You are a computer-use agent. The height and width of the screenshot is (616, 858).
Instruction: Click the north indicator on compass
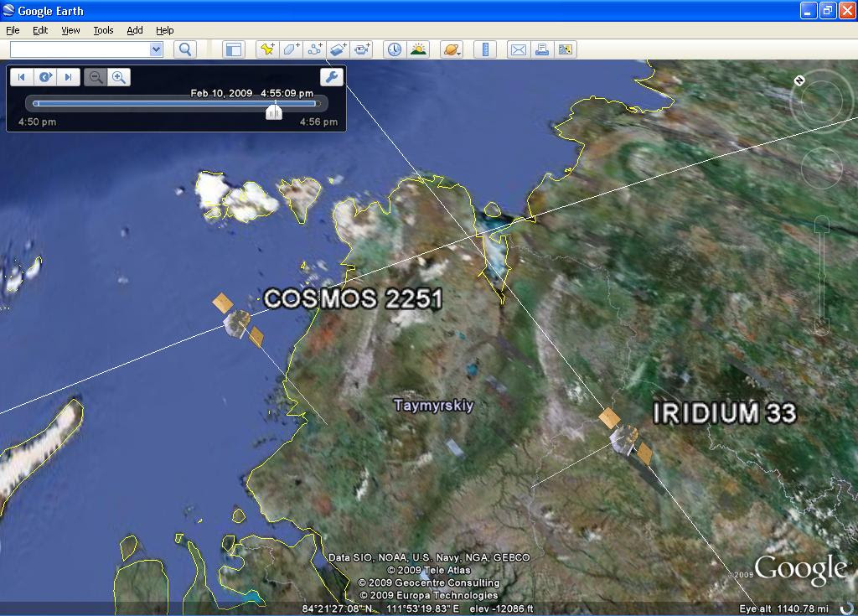tap(799, 80)
